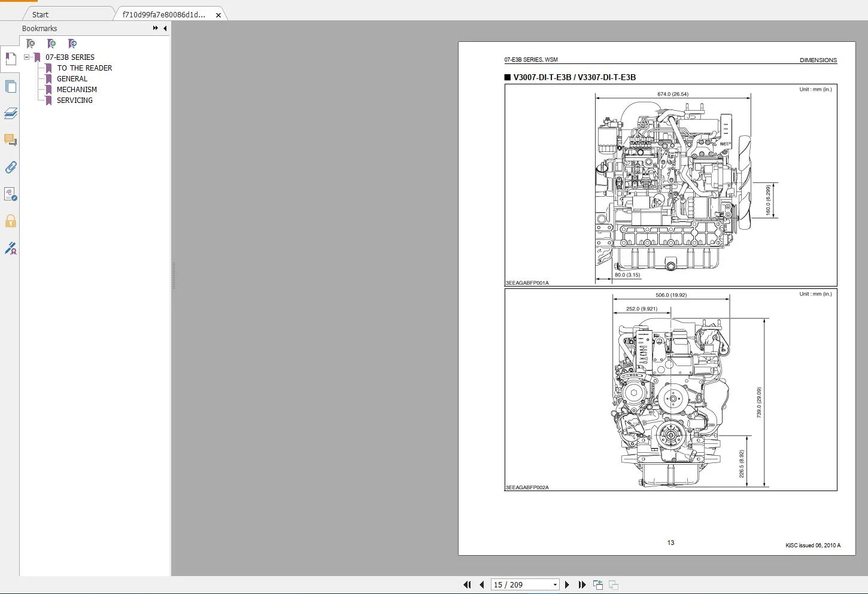Go to the next page
This screenshot has height=594, width=868.
point(567,584)
